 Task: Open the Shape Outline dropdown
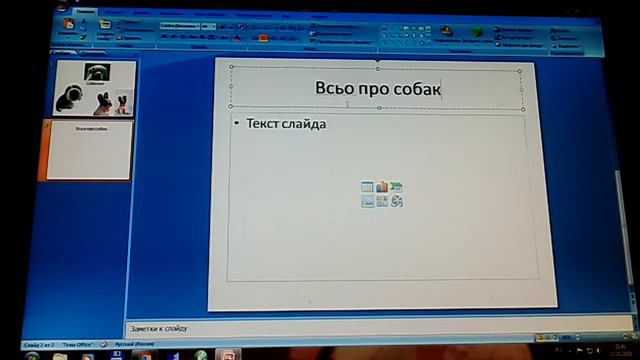514,38
